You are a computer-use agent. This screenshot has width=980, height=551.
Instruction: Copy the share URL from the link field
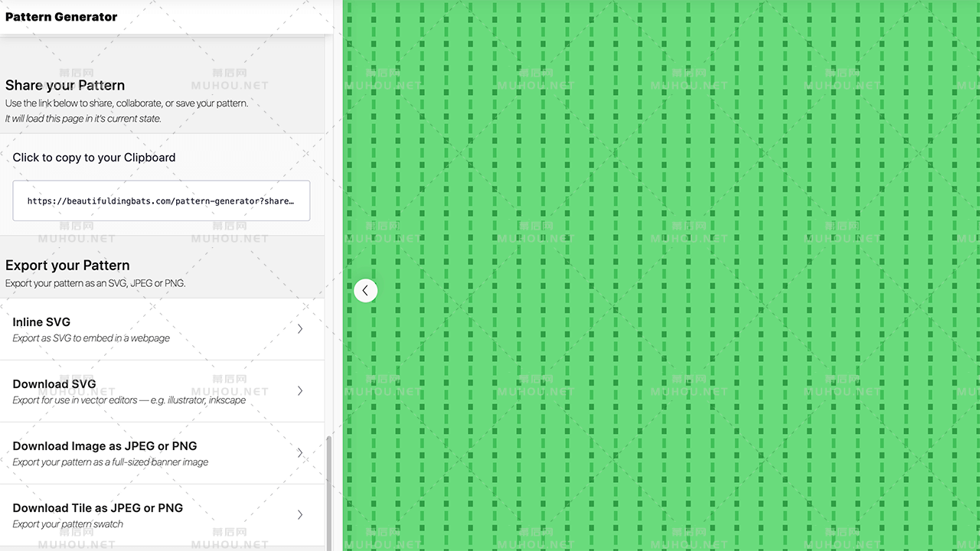pos(161,201)
